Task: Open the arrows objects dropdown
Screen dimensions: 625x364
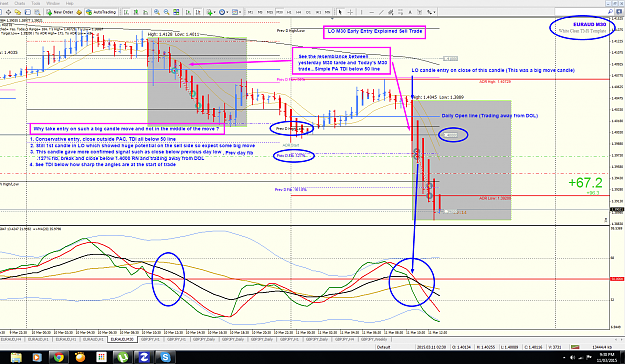Action: (x=431, y=12)
